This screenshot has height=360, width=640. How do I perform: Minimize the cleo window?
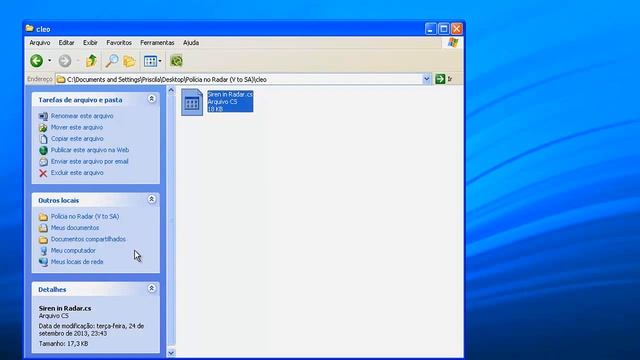(x=430, y=29)
